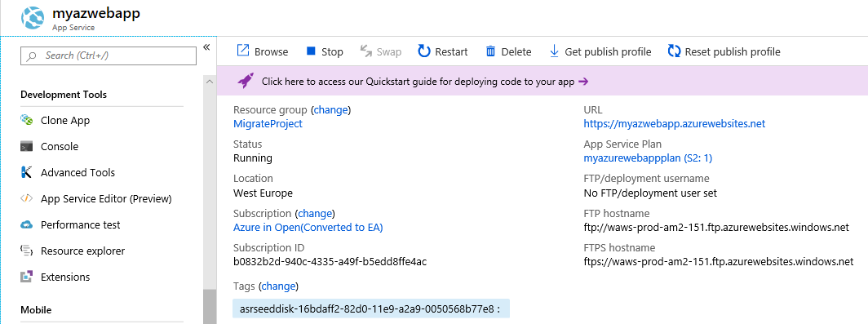The height and width of the screenshot is (324, 868).
Task: Click the magnifier icon in search box
Action: [32, 56]
